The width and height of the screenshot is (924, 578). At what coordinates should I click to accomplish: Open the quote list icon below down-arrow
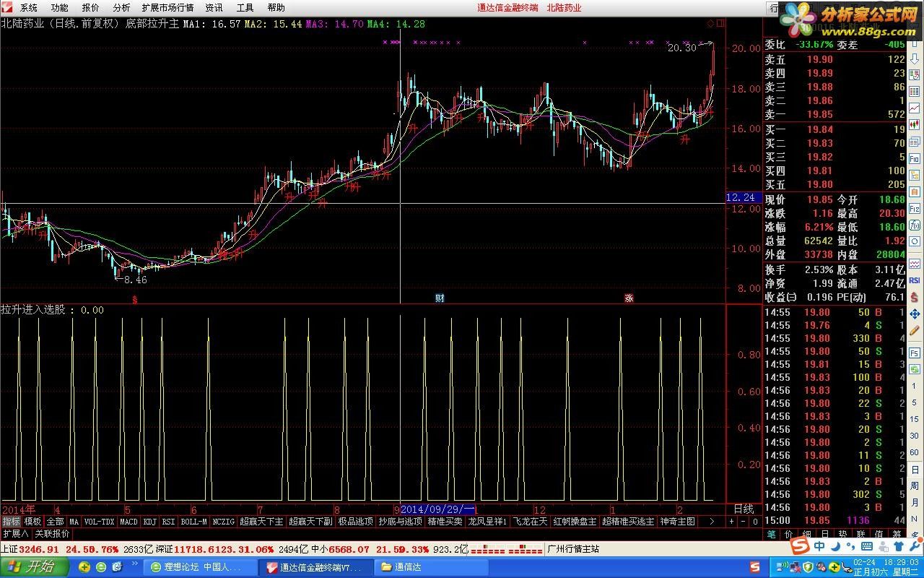(x=915, y=74)
